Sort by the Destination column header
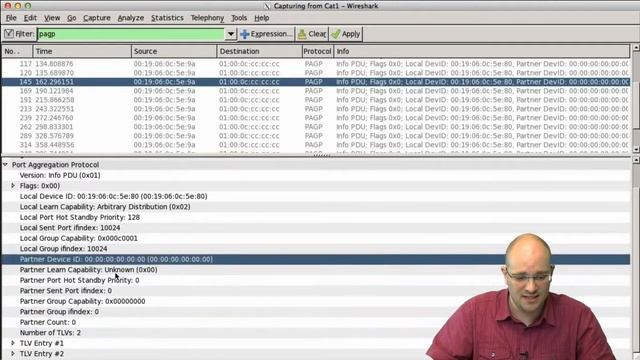 pos(260,51)
